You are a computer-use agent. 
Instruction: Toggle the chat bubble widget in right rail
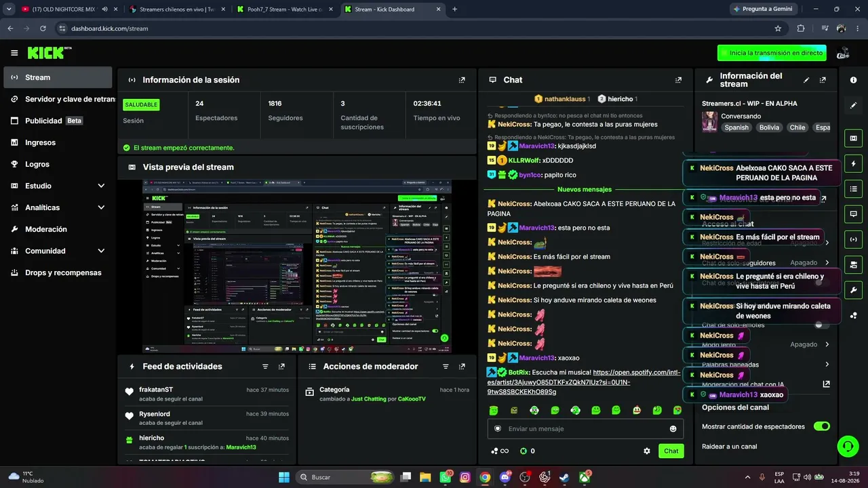(x=853, y=213)
